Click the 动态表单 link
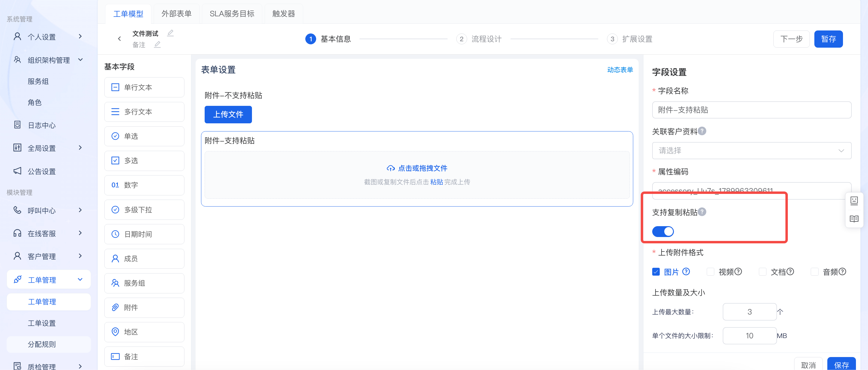This screenshot has width=868, height=370. pyautogui.click(x=620, y=70)
